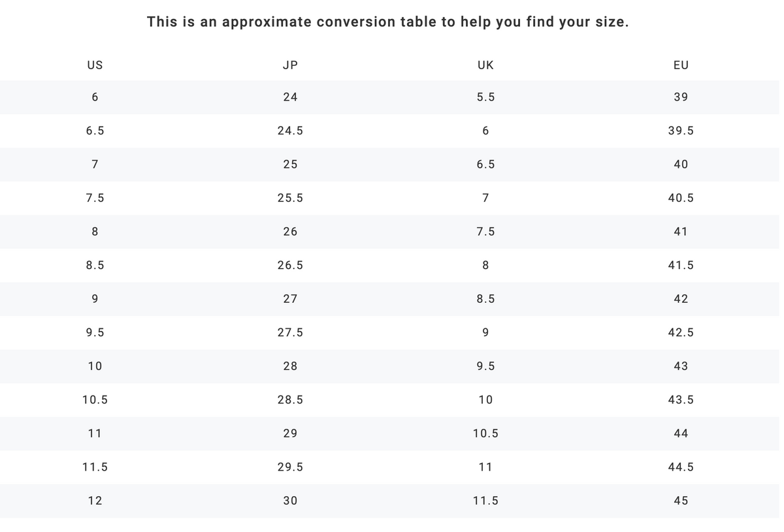The height and width of the screenshot is (532, 784).
Task: Select UK size 7 cell
Action: coord(485,198)
